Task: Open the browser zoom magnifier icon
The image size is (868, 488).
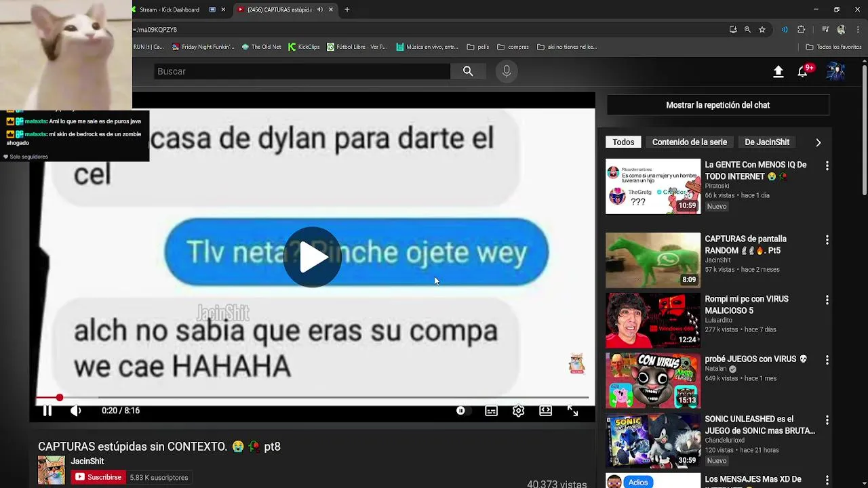Action: [x=747, y=30]
